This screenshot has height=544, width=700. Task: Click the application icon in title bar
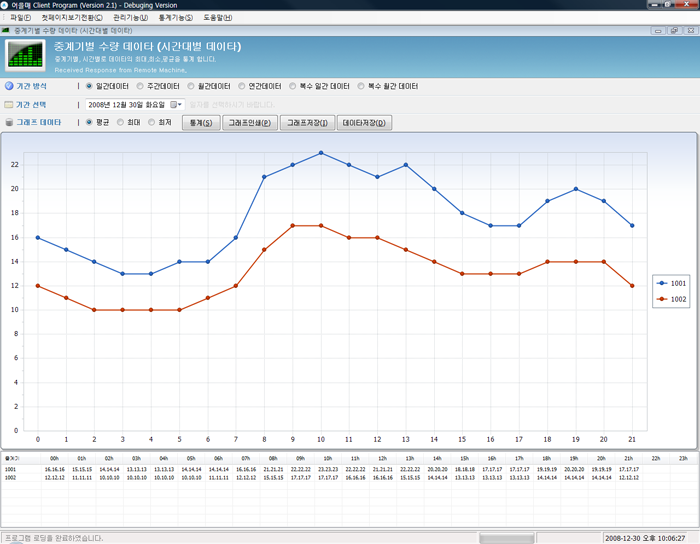pos(4,5)
